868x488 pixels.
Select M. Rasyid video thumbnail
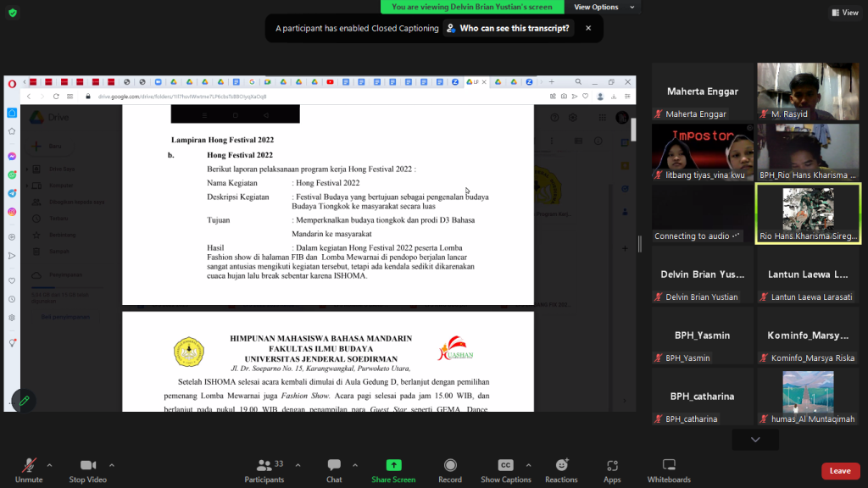click(x=808, y=91)
